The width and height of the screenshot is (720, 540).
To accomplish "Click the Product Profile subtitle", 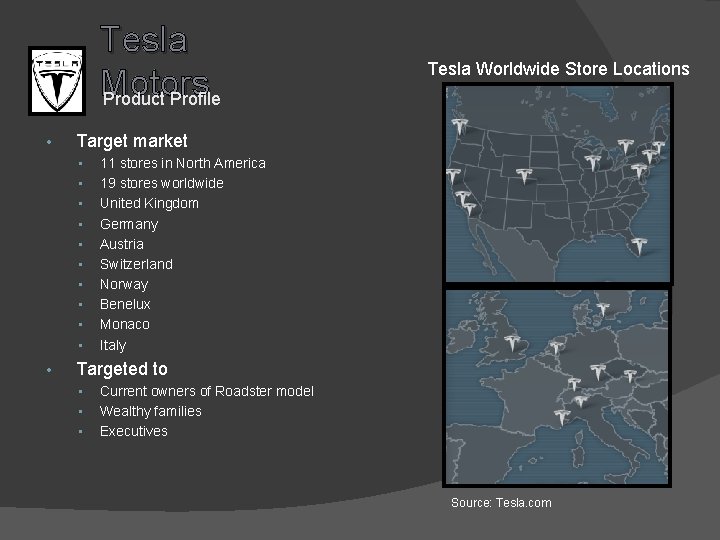I will [162, 99].
